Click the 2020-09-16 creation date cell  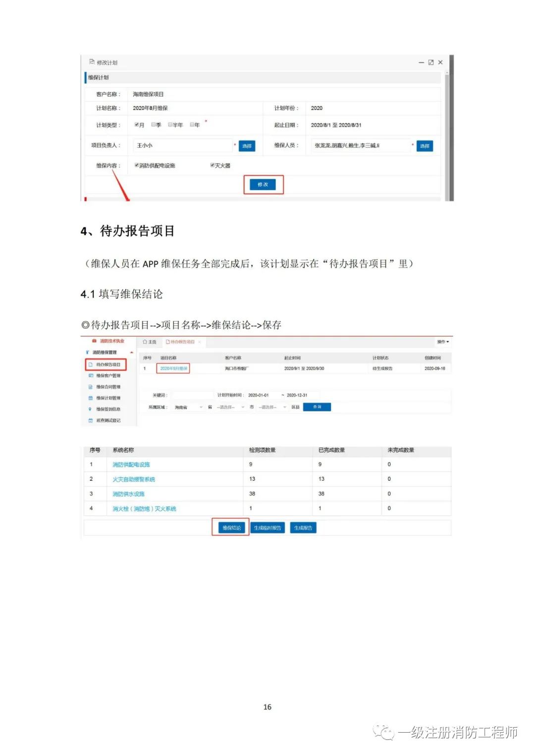point(435,368)
